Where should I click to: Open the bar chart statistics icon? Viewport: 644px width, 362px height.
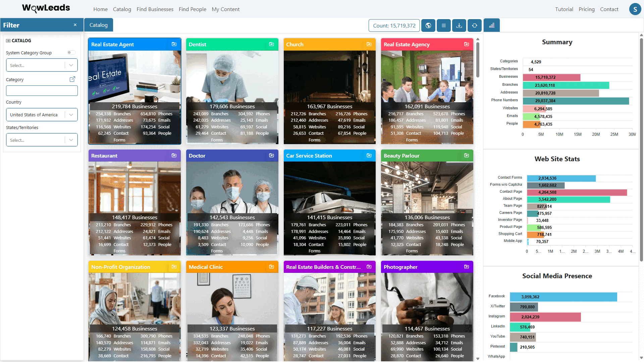point(492,25)
